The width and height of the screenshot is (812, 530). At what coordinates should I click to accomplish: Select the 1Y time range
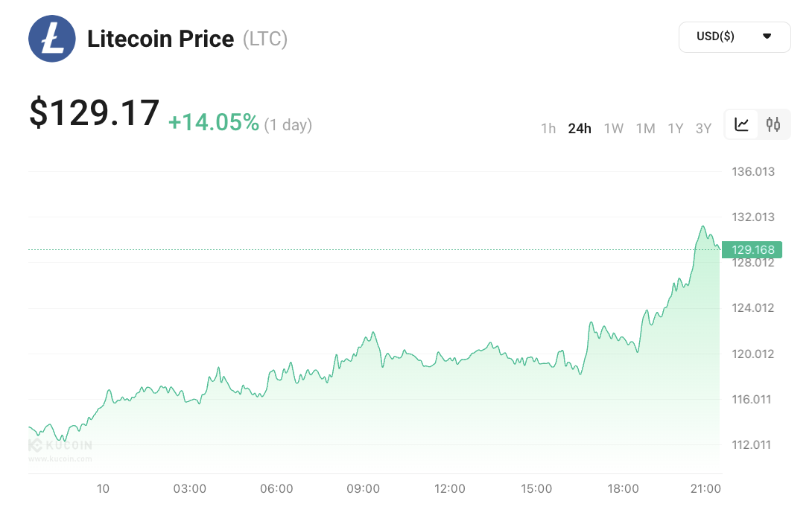pyautogui.click(x=676, y=129)
